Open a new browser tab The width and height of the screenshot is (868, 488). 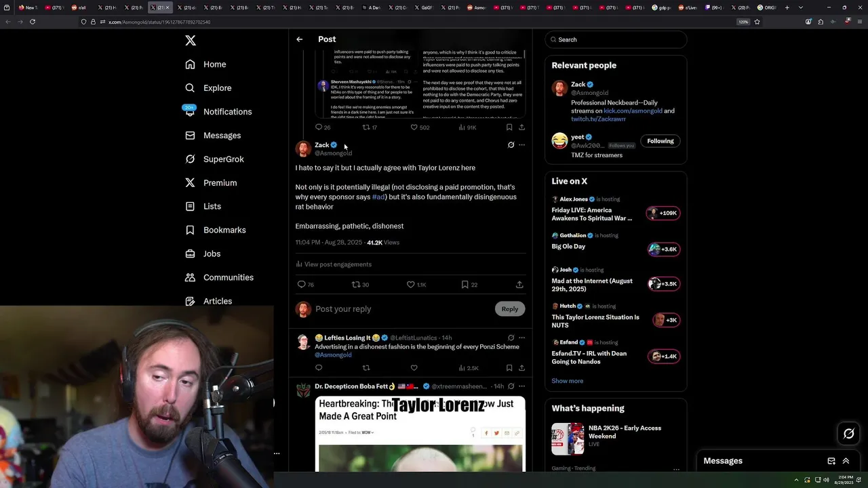point(787,7)
